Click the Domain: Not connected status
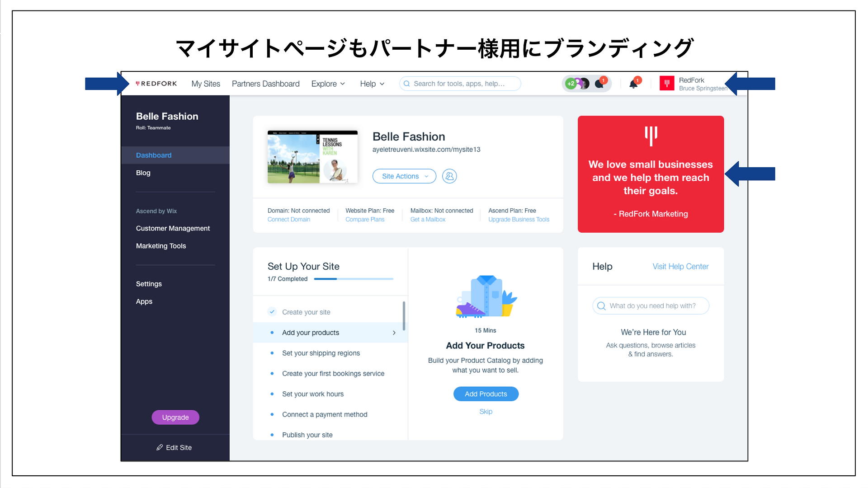The height and width of the screenshot is (488, 868). (x=299, y=211)
